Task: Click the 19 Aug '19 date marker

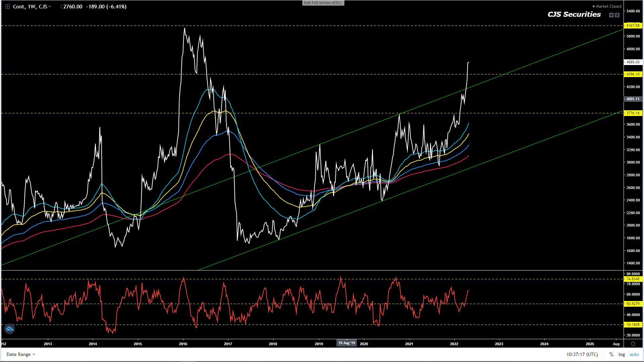Action: (x=346, y=343)
